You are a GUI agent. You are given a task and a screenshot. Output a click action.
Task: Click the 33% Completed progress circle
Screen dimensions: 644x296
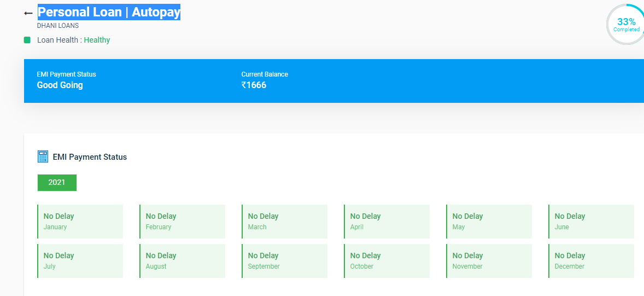[x=626, y=25]
